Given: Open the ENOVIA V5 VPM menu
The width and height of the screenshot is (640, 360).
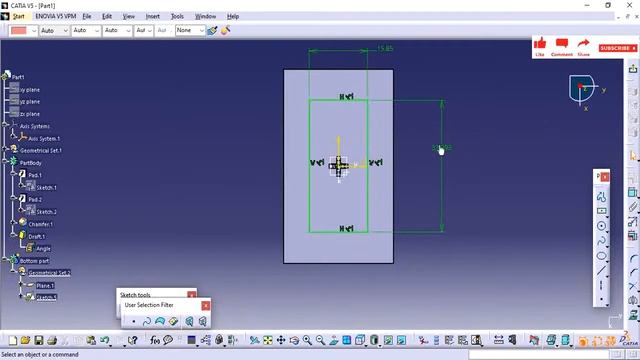Looking at the screenshot, I should [56, 17].
